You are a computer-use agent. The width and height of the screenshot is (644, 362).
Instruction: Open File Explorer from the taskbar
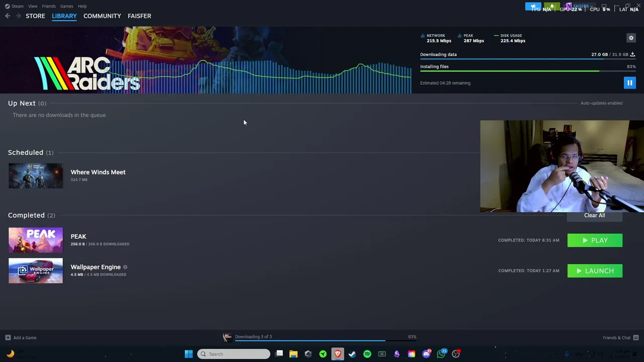[x=293, y=354]
